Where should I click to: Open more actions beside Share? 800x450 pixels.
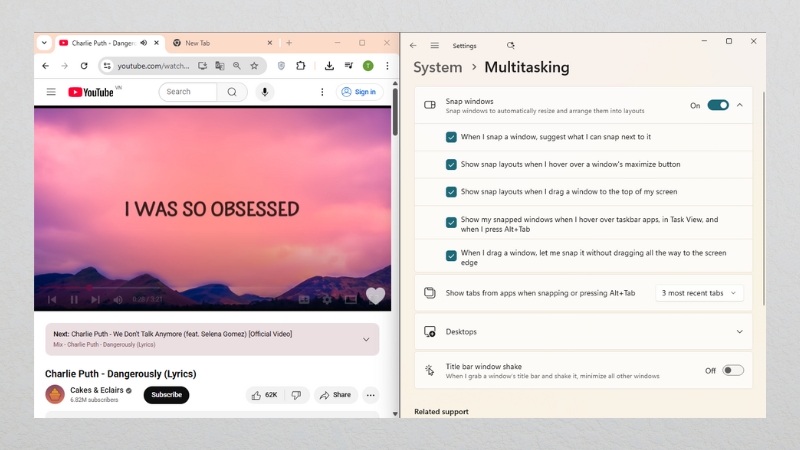(x=370, y=395)
